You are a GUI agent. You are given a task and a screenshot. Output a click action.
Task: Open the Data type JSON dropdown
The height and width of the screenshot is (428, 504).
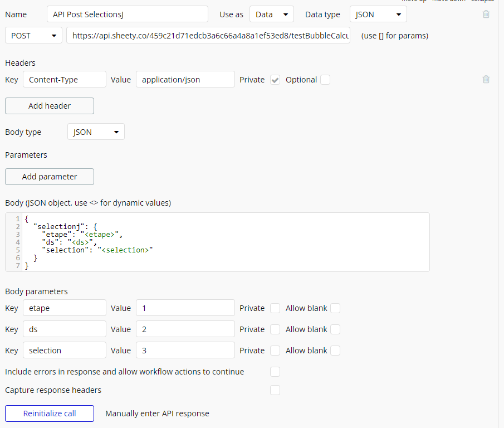378,14
